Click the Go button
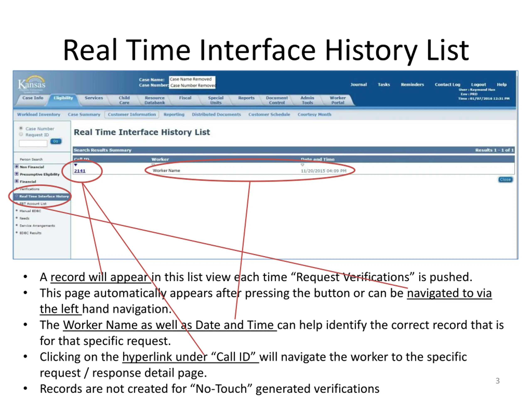Viewport: 532px width, 399px height. pos(56,142)
